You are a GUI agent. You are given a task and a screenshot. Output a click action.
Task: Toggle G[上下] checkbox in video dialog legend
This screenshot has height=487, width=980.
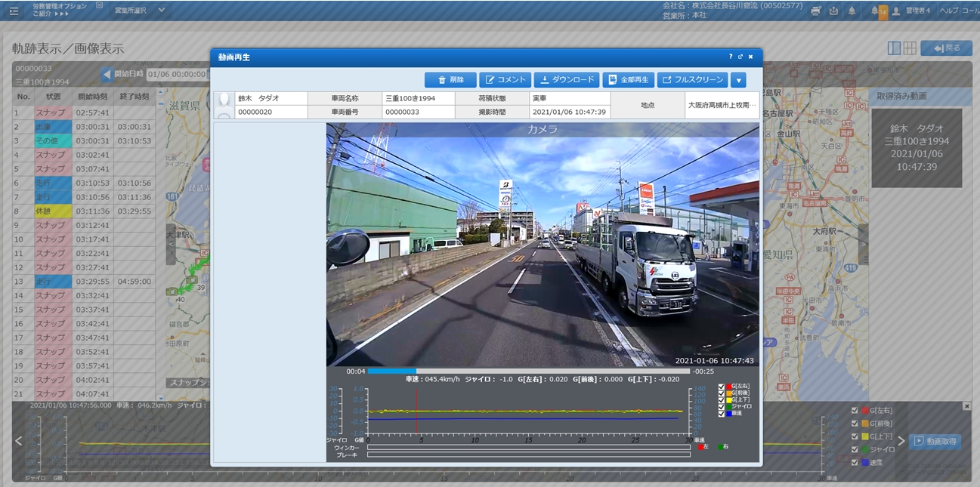click(x=722, y=400)
